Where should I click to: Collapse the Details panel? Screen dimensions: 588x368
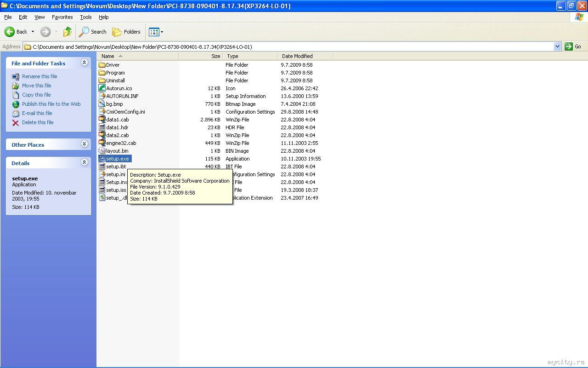coord(84,162)
